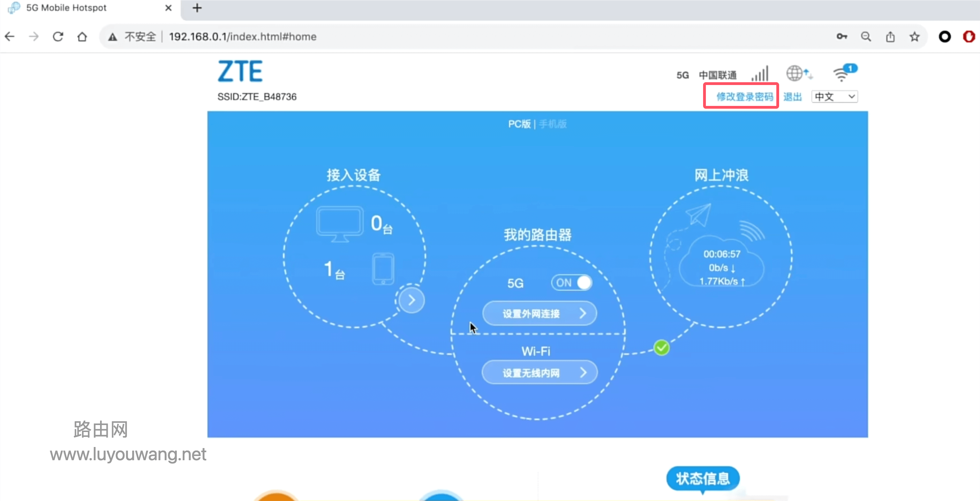Click the ZTE logo
The height and width of the screenshot is (501, 980).
[x=240, y=71]
